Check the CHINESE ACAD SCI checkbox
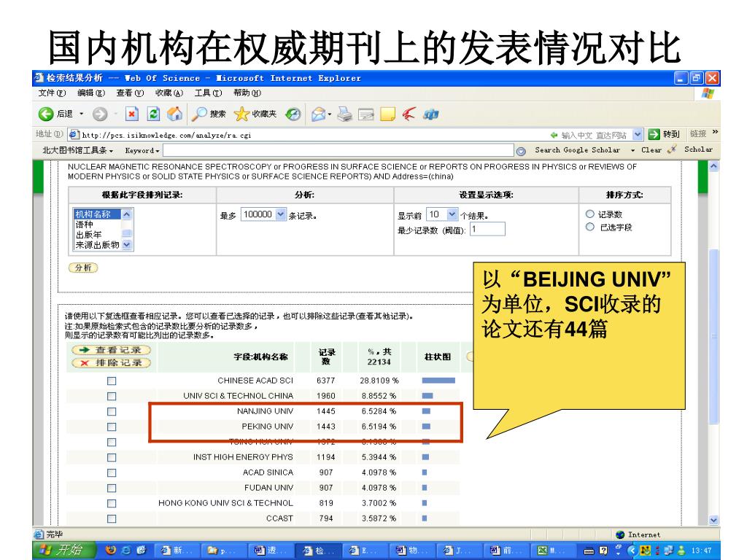This screenshot has width=747, height=560. (x=112, y=381)
